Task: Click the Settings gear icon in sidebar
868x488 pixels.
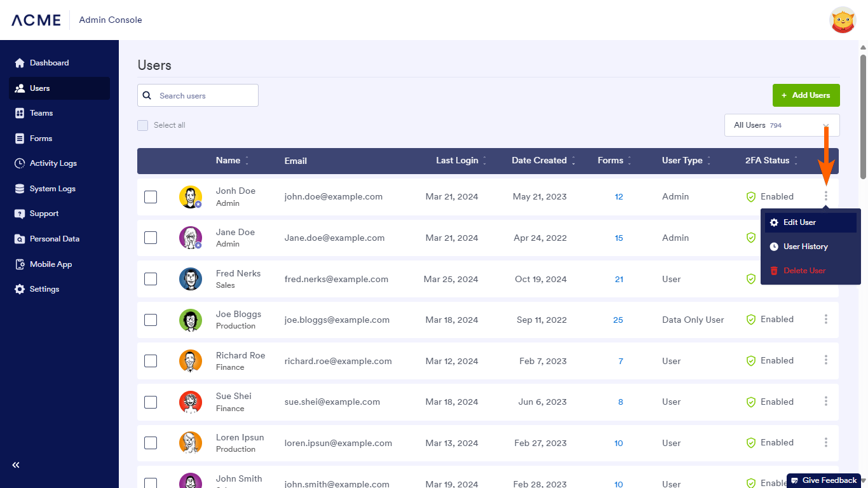Action: pyautogui.click(x=19, y=289)
